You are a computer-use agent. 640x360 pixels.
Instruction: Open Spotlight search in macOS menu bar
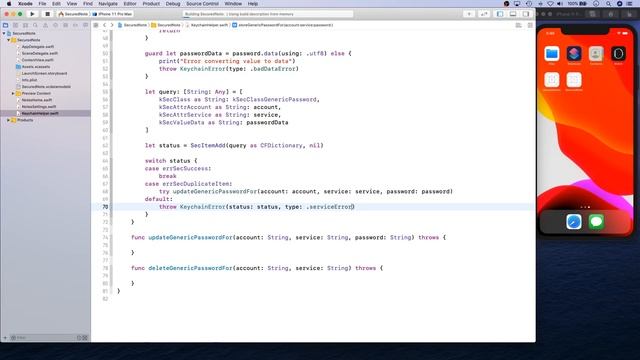tap(609, 4)
